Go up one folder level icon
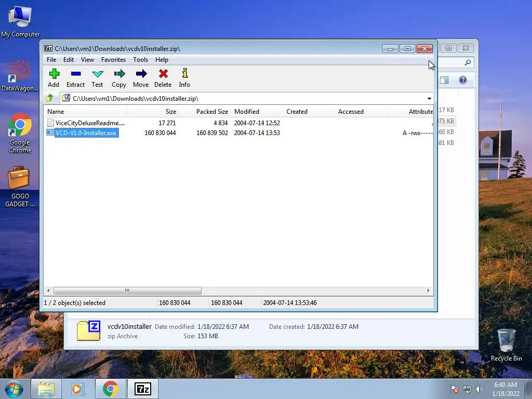The height and width of the screenshot is (399, 532). pos(50,98)
